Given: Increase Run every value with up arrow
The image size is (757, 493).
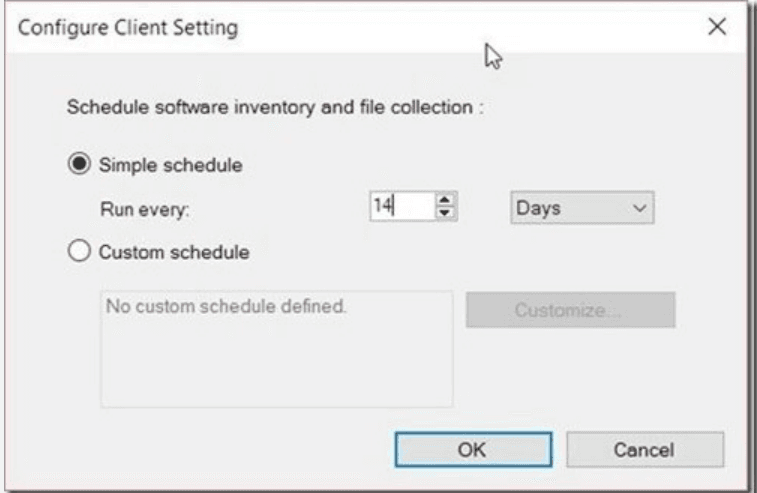Looking at the screenshot, I should pyautogui.click(x=446, y=201).
